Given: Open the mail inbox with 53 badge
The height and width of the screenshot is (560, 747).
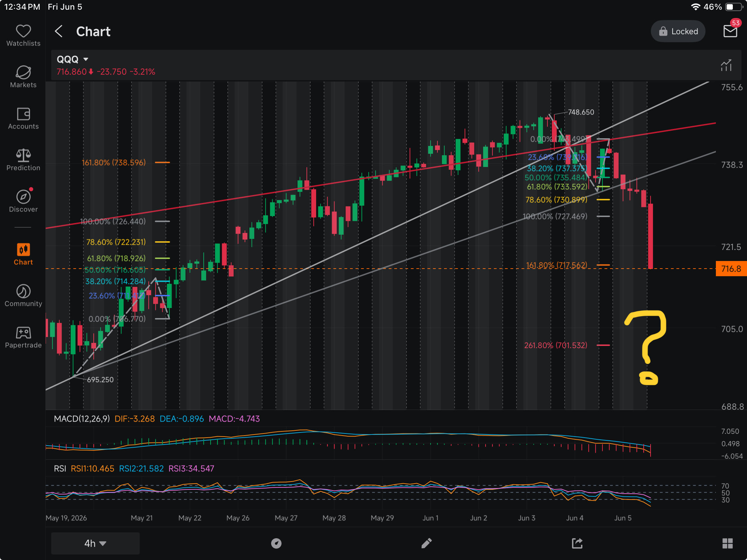Looking at the screenshot, I should (731, 30).
